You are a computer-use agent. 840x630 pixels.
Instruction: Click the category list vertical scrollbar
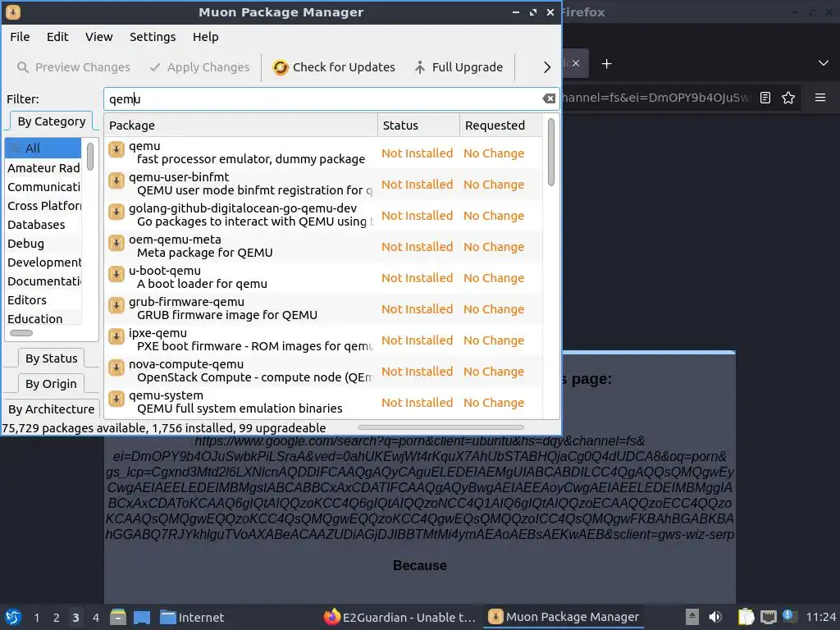pos(90,157)
